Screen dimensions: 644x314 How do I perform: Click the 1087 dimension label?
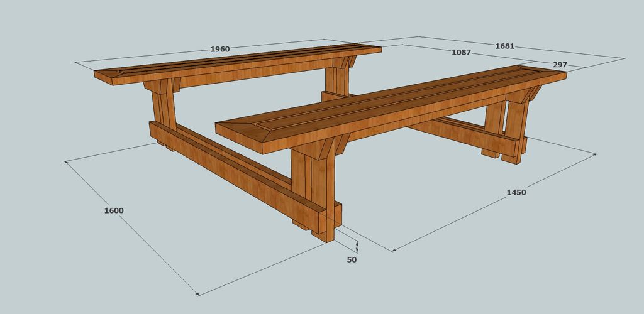[x=461, y=53]
